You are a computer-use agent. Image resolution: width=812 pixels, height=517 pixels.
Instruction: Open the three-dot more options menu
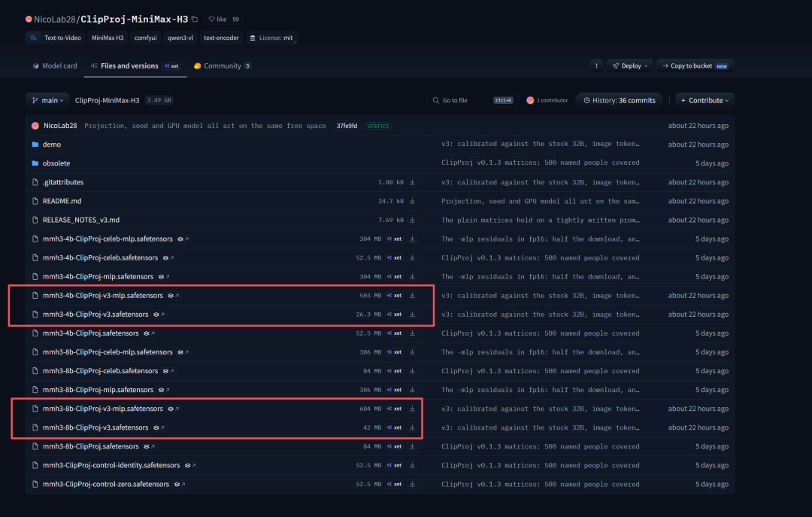click(596, 66)
